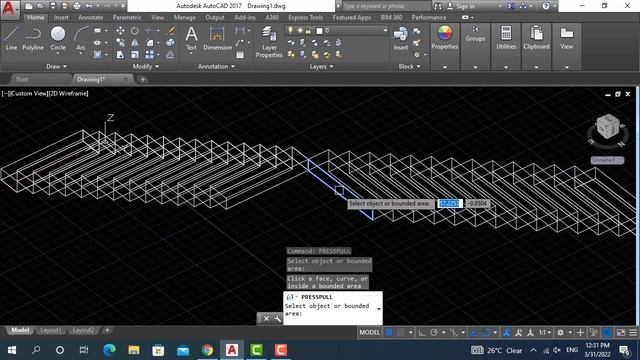Click the Copy tool icon
Screen dimensions: 640x360
[x=120, y=42]
